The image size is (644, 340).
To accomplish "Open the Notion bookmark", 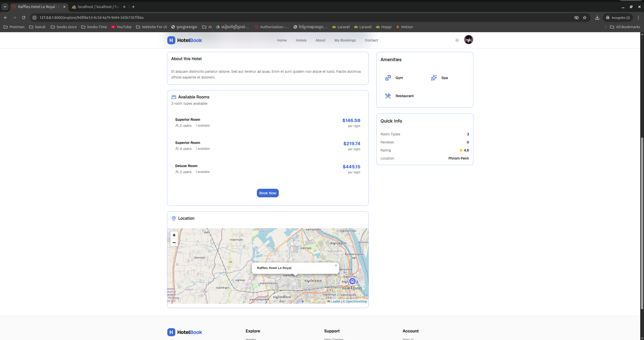I will click(x=404, y=27).
